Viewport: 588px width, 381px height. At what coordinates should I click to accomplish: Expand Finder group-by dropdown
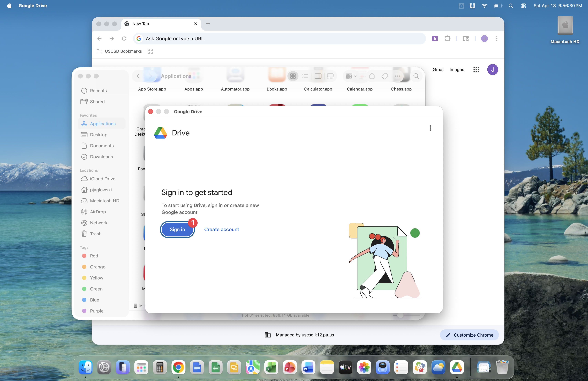pyautogui.click(x=351, y=76)
